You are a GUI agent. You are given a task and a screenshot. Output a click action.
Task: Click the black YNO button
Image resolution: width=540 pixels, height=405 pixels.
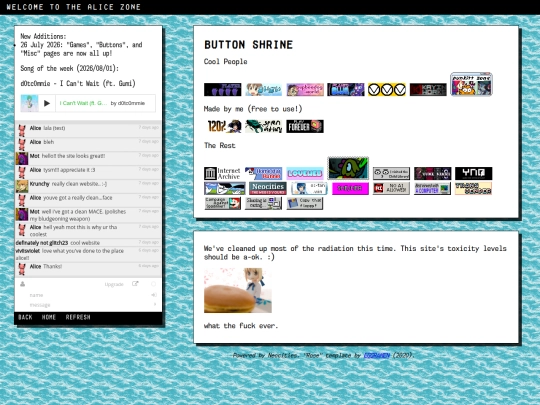(474, 173)
